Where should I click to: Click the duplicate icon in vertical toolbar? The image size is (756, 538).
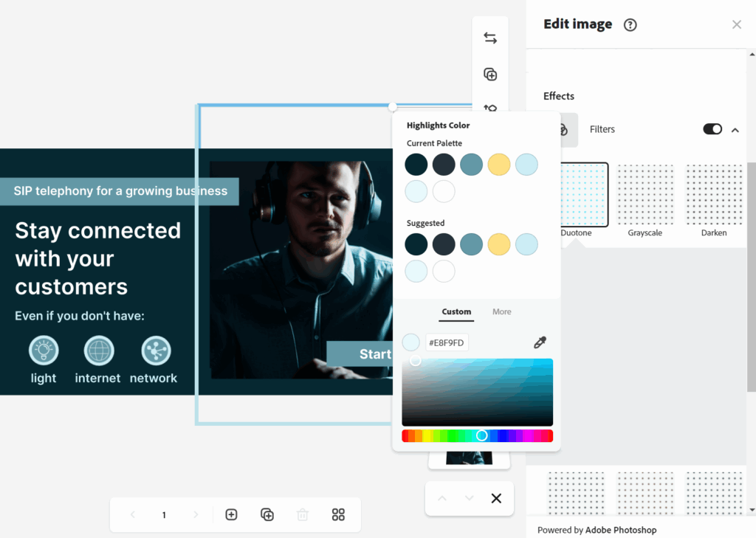[x=490, y=75]
